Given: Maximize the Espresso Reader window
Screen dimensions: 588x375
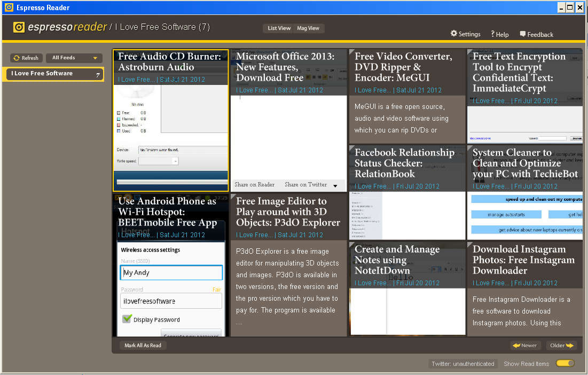Looking at the screenshot, I should pyautogui.click(x=570, y=7).
